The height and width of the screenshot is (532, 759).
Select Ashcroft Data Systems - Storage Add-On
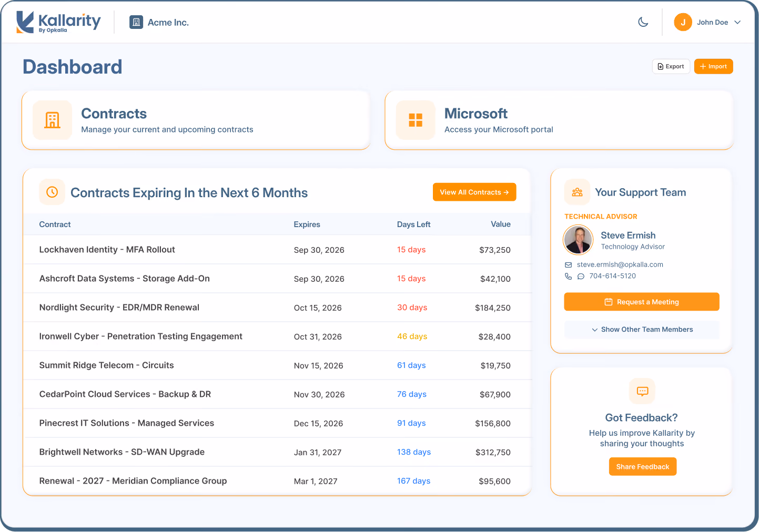click(277, 279)
